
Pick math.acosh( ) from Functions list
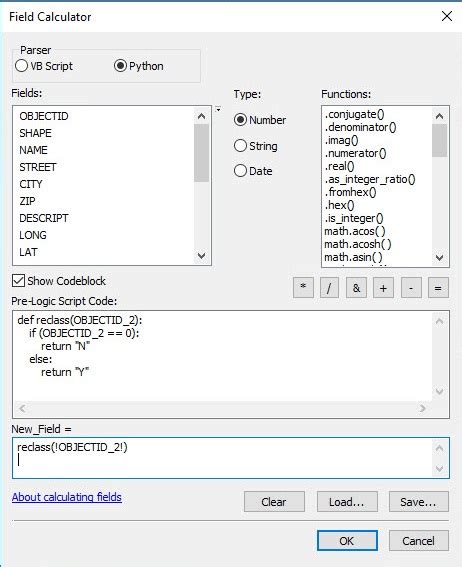click(358, 244)
